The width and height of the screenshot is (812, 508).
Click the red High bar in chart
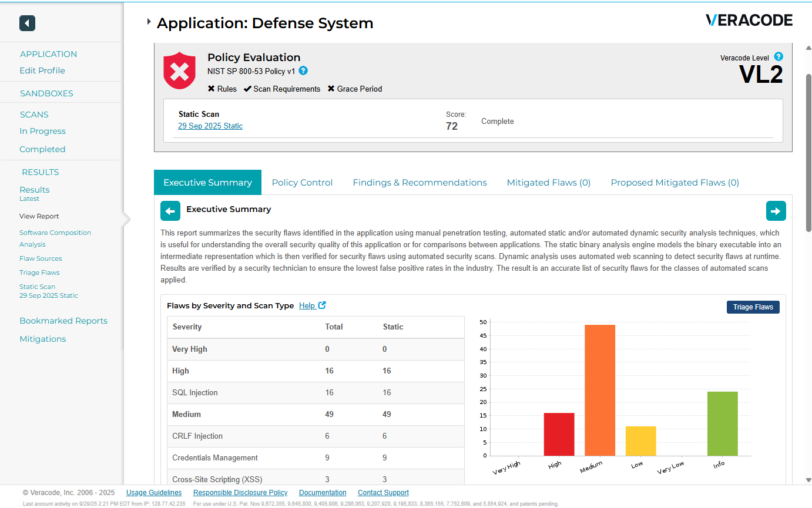[x=559, y=434]
